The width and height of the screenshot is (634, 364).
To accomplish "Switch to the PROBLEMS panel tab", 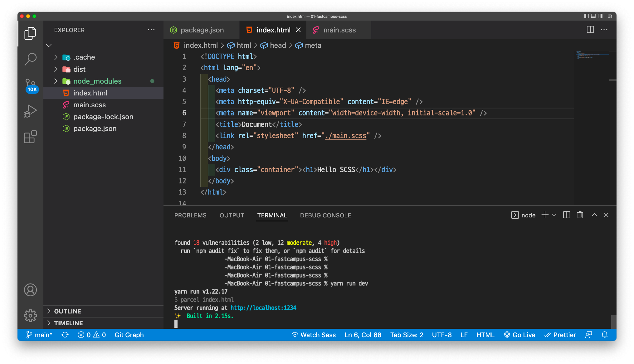I will [x=190, y=215].
